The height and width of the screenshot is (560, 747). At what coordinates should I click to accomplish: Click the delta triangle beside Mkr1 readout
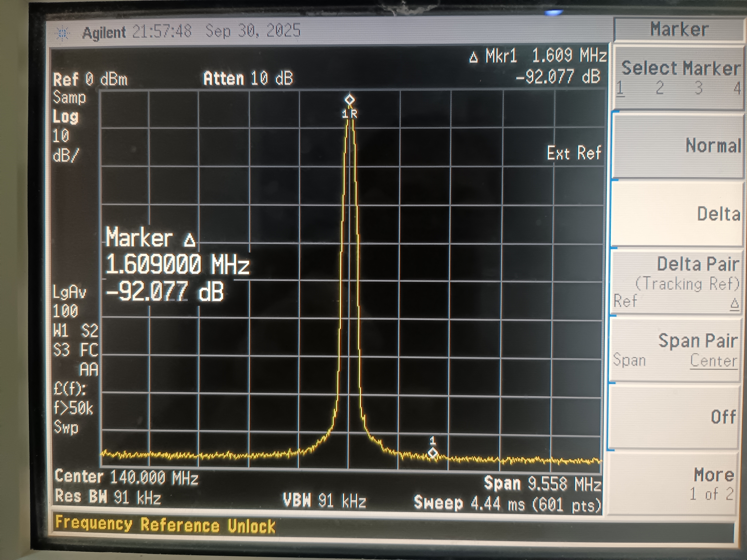473,58
